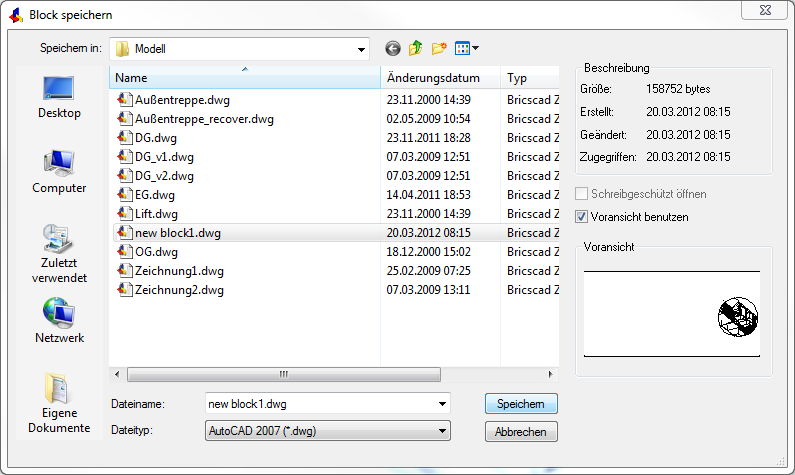Go up one folder level
Image resolution: width=795 pixels, height=475 pixels.
(x=416, y=48)
